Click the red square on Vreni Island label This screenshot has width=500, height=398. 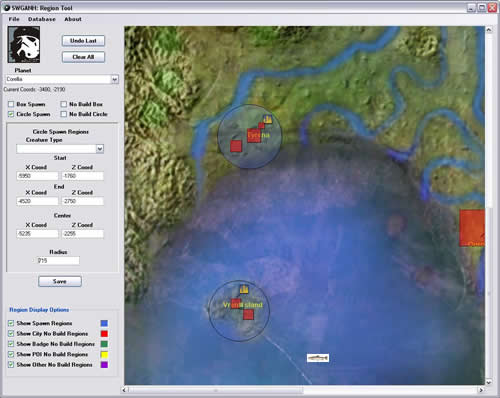(236, 304)
